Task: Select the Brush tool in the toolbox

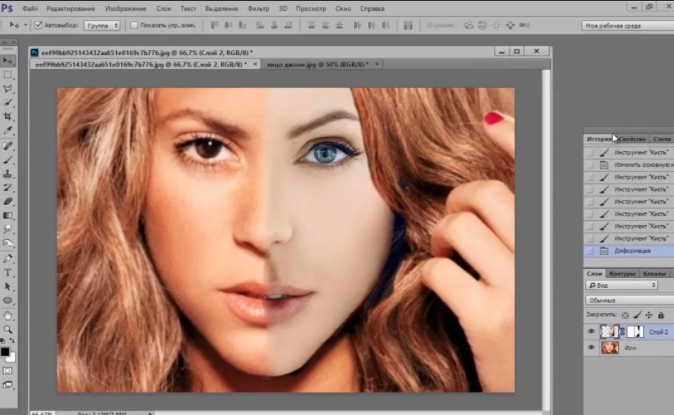Action: 8,160
